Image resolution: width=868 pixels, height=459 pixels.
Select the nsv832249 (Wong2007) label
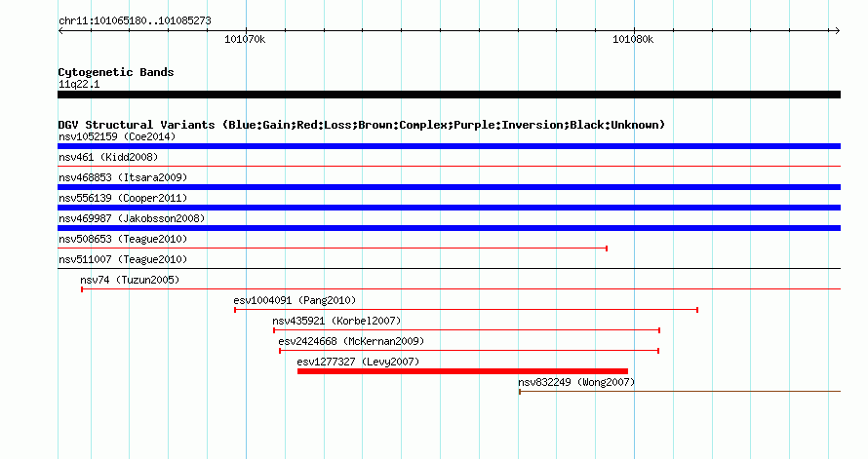click(576, 382)
